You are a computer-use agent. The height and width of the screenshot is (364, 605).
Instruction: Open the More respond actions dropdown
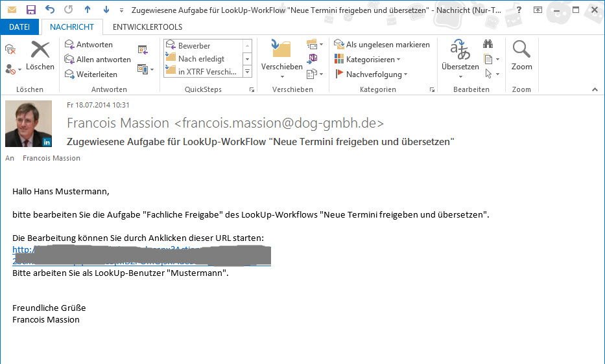point(145,69)
